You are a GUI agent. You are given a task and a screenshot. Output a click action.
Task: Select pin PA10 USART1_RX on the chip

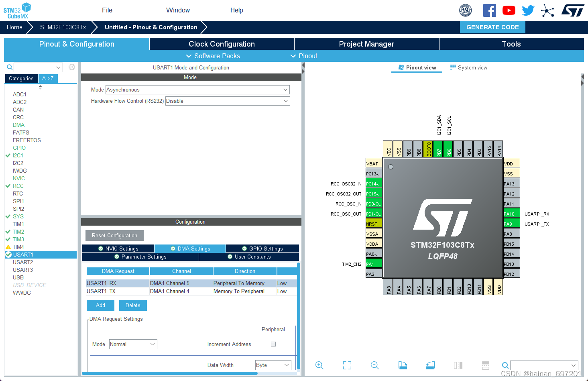coord(512,214)
